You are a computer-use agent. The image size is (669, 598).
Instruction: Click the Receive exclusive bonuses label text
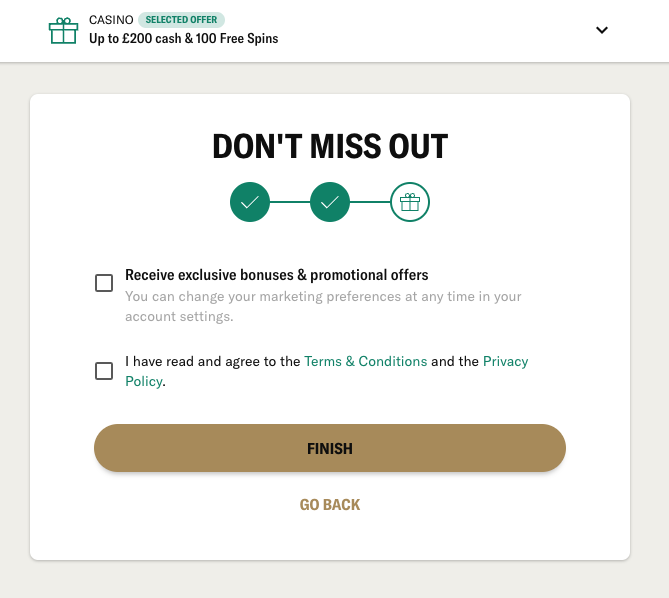(x=276, y=275)
